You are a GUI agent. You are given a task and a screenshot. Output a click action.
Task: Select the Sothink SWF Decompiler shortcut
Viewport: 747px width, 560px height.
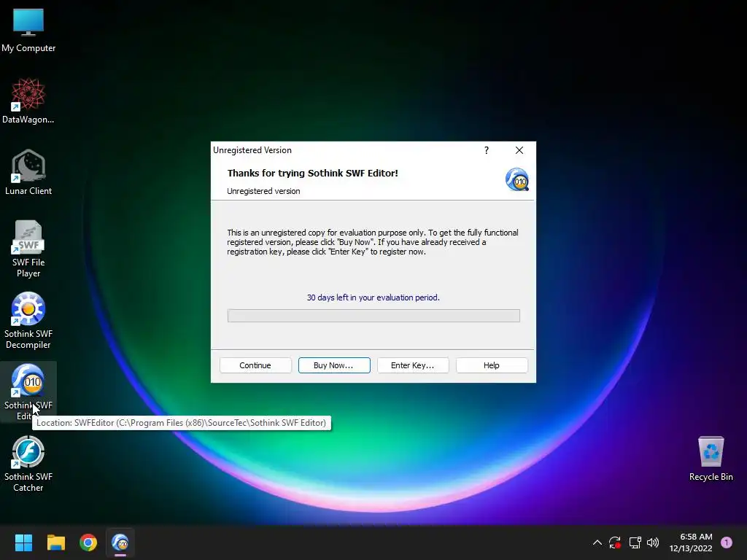(x=28, y=321)
